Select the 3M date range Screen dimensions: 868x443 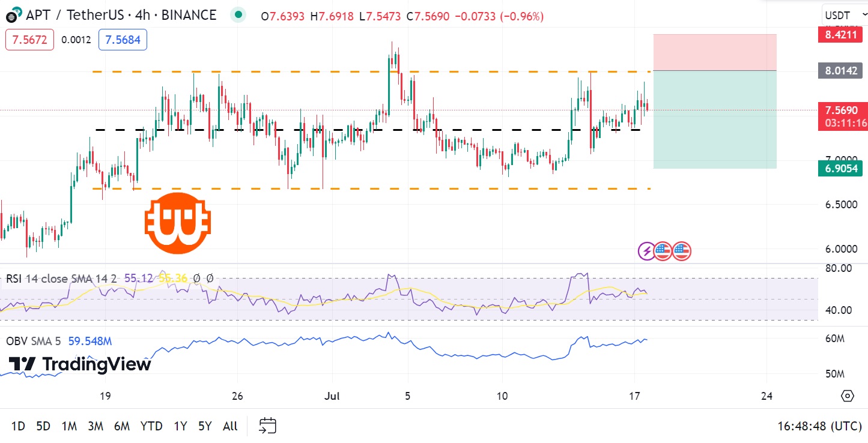click(96, 426)
